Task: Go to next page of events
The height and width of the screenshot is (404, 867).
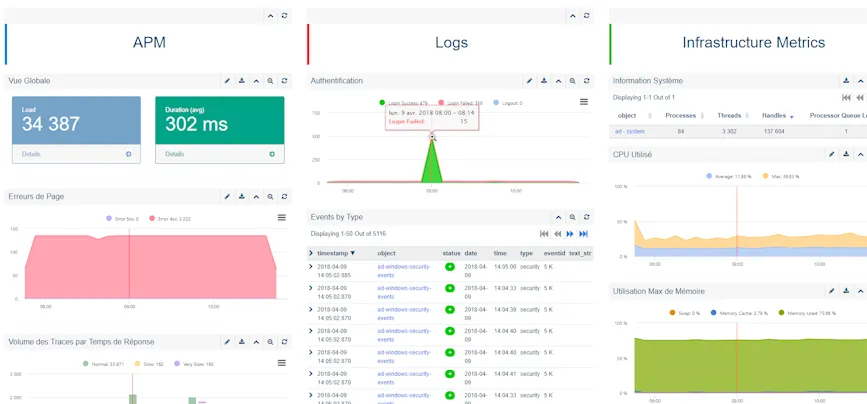Action: (x=570, y=234)
